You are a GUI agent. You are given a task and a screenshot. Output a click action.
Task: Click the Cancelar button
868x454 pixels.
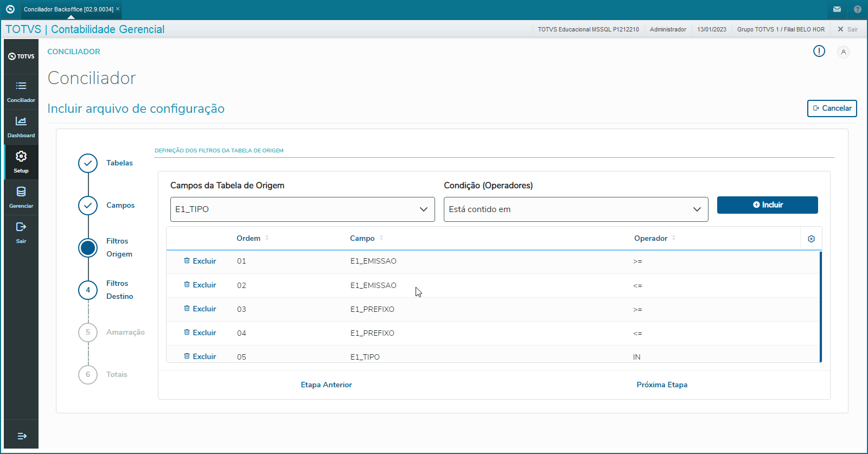coord(832,108)
